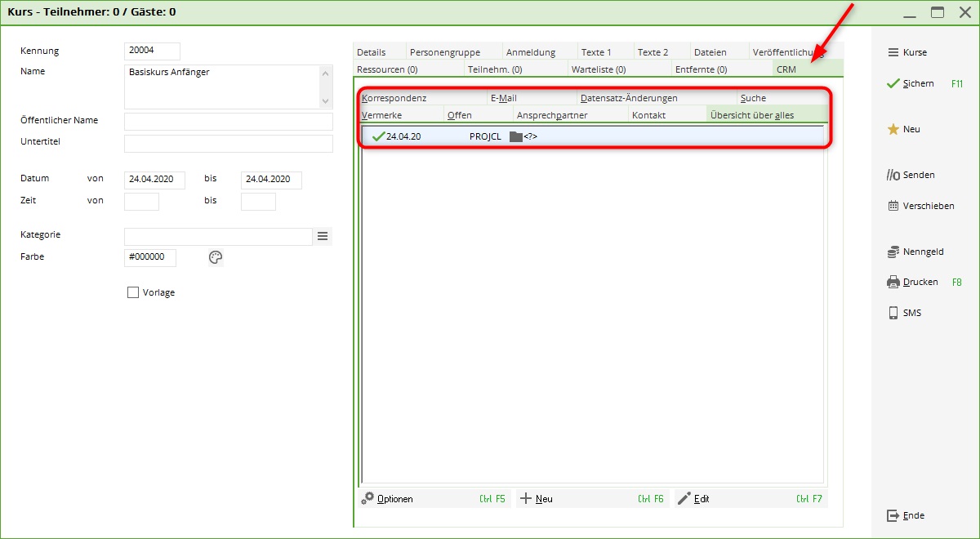Image resolution: width=980 pixels, height=539 pixels.
Task: Click the Ende exit icon
Action: click(893, 515)
